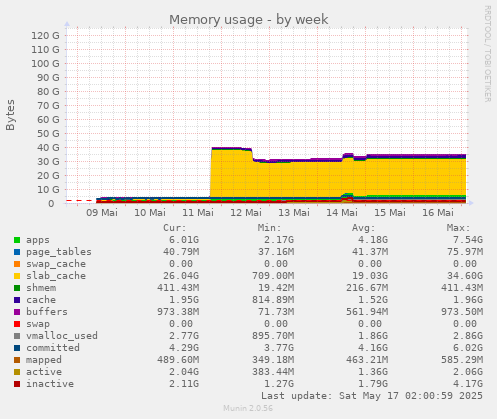Click the 120 G y-axis tick label
Image resolution: width=497 pixels, height=419 pixels.
[45, 35]
